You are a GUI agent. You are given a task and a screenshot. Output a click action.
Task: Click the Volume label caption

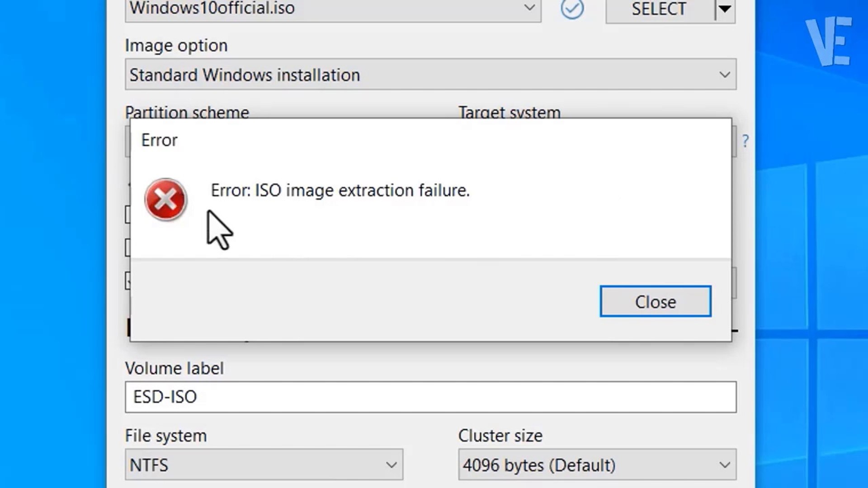[175, 368]
